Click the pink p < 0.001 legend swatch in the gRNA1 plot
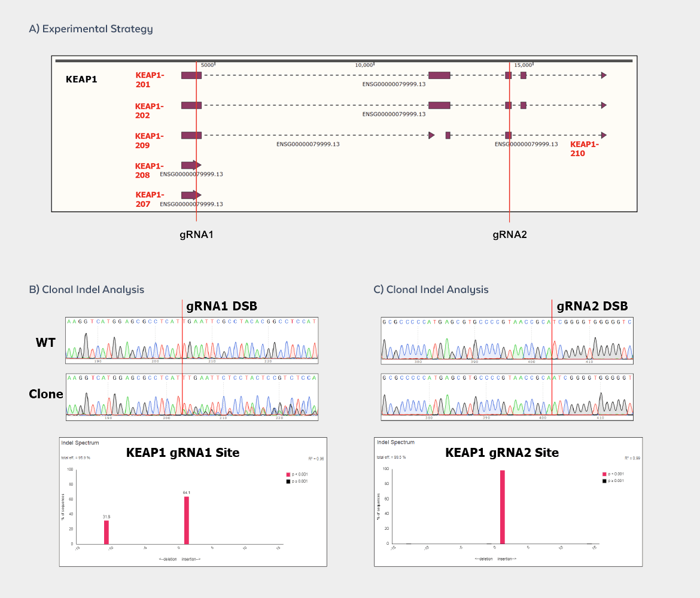This screenshot has width=700, height=598. point(289,474)
